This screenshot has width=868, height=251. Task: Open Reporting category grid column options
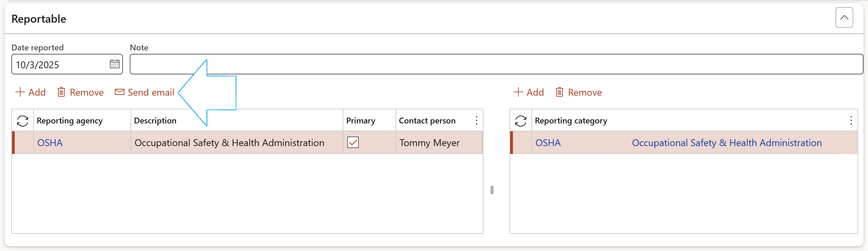(x=851, y=120)
